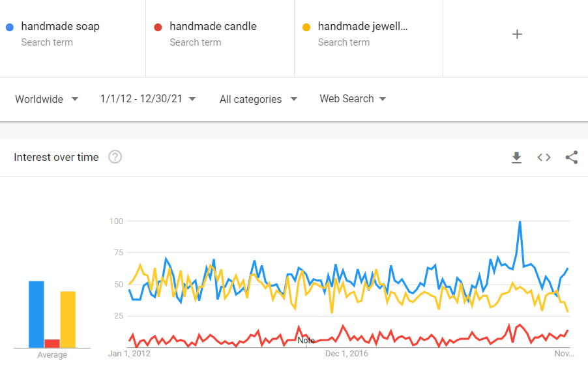
Task: Open the embed code icon
Action: [544, 158]
